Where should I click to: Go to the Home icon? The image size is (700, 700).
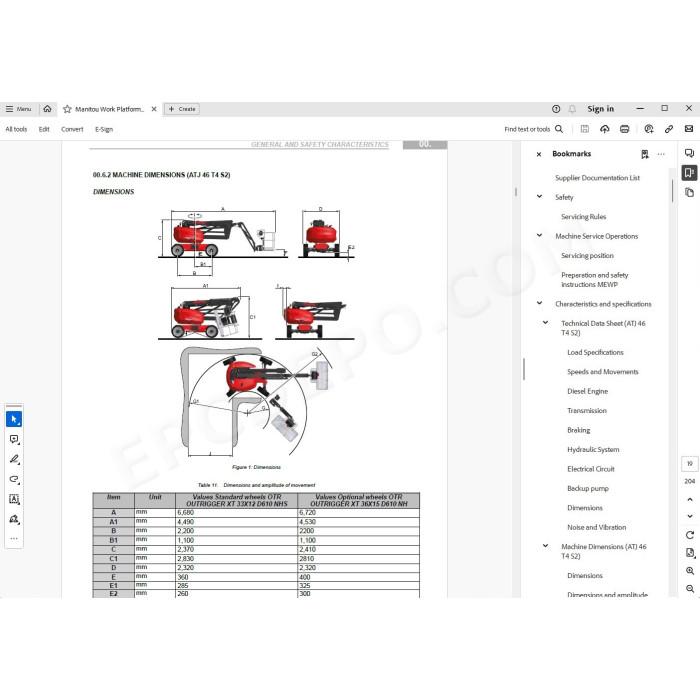tap(47, 109)
